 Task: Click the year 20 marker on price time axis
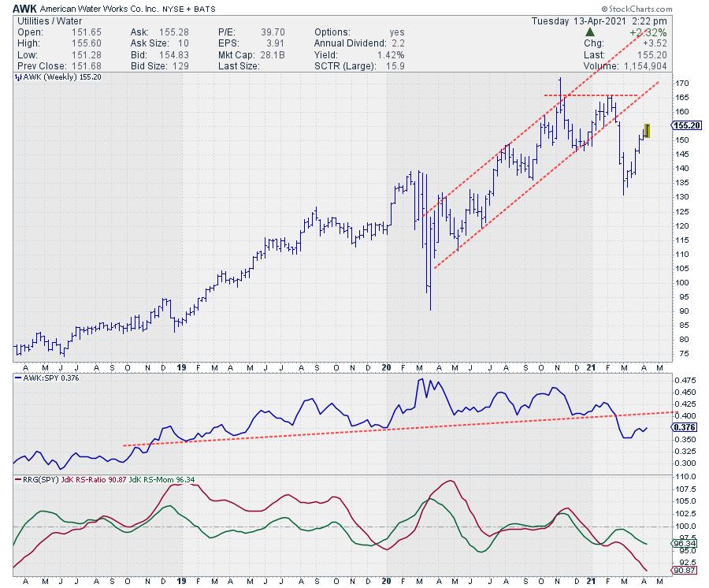tap(386, 367)
